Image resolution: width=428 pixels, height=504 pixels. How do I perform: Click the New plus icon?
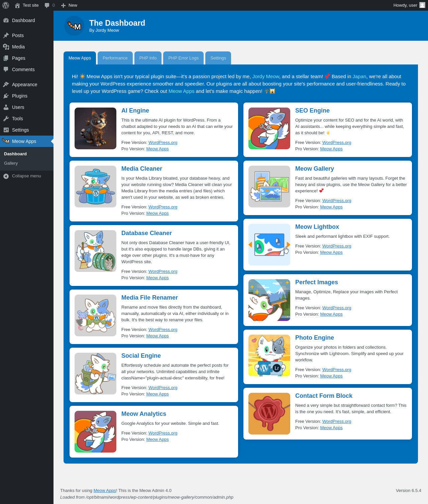pos(63,5)
